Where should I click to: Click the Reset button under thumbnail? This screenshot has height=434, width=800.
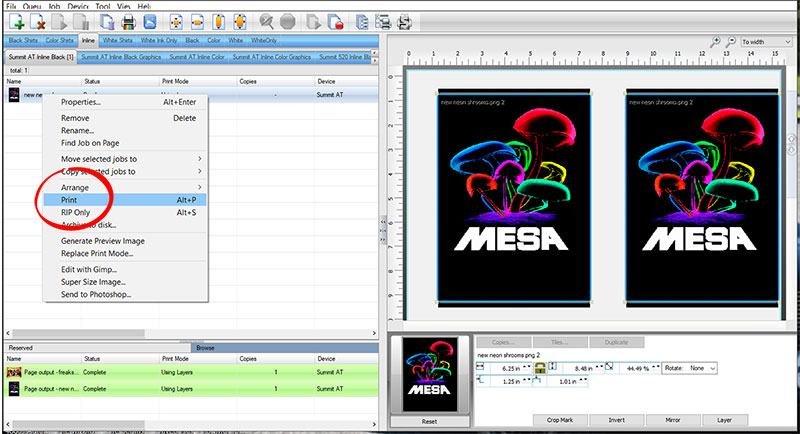pyautogui.click(x=430, y=422)
